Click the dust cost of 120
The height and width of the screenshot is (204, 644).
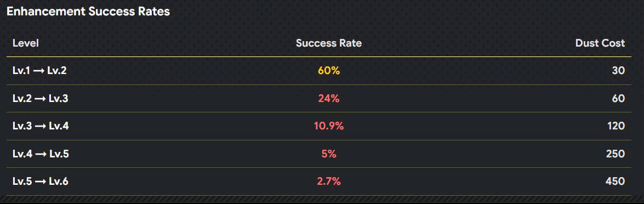click(616, 126)
